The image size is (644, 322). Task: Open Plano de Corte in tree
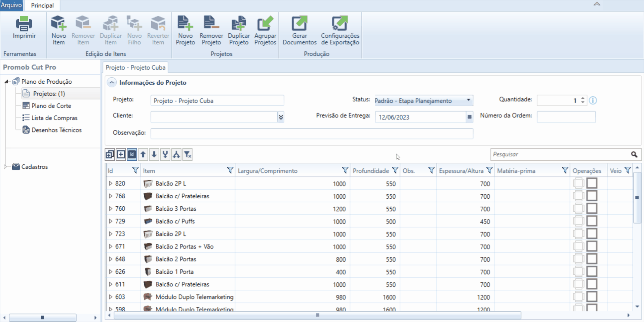pos(51,106)
